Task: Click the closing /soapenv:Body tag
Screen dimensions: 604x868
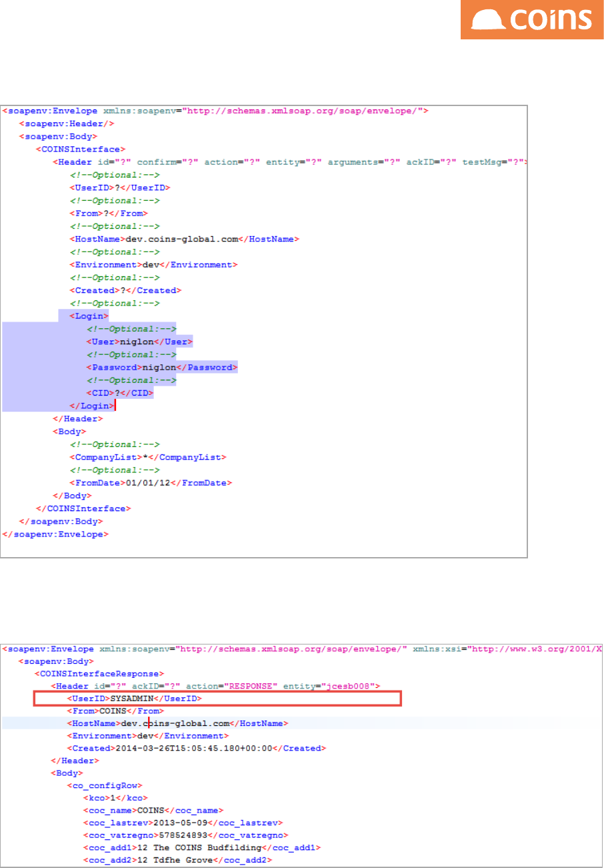Action: (x=62, y=521)
